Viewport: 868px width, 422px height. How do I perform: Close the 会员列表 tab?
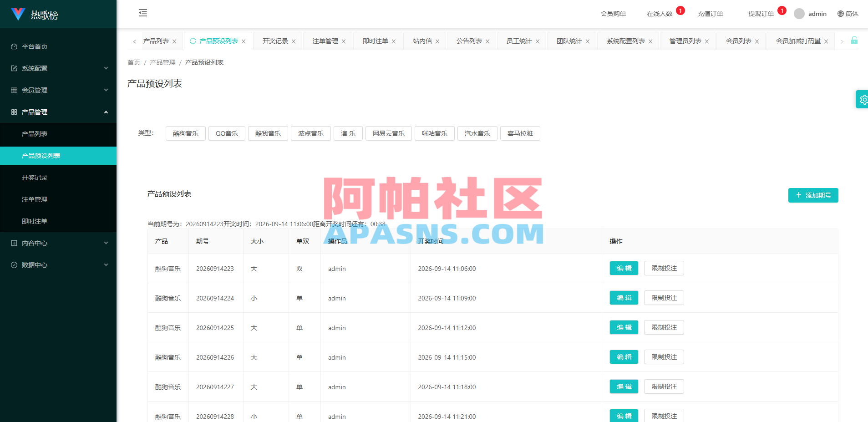pos(757,41)
